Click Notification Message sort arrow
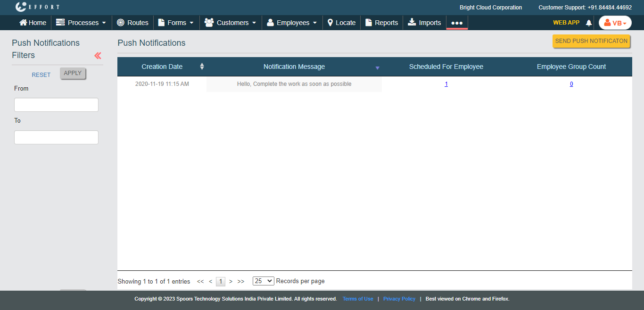644x310 pixels. (377, 68)
